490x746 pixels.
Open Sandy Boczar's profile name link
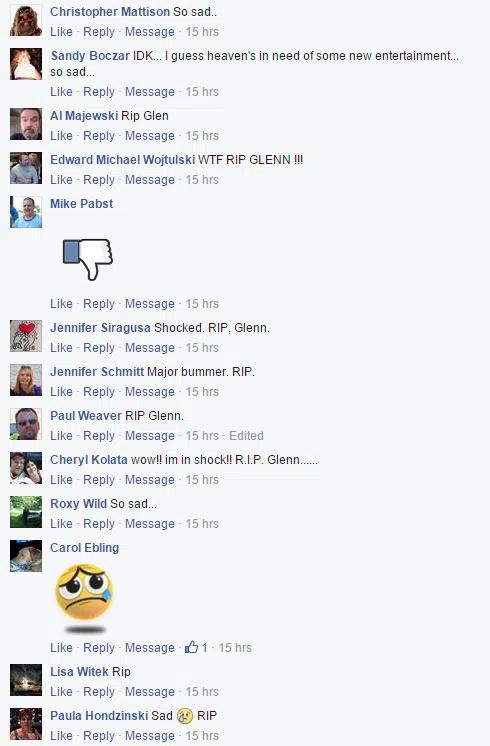click(x=90, y=56)
